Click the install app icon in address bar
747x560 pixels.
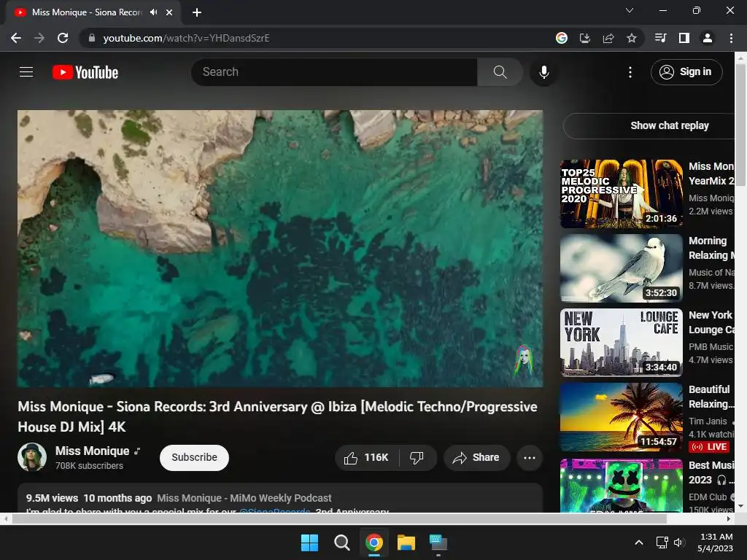coord(584,38)
